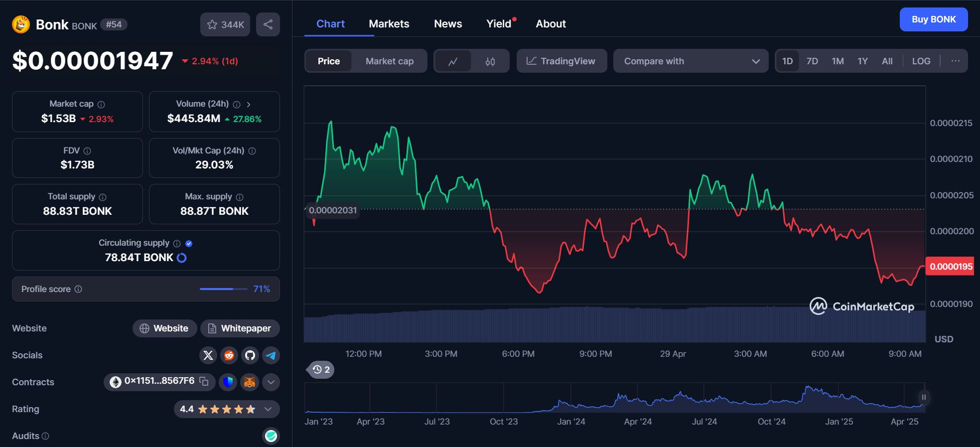The height and width of the screenshot is (447, 980).
Task: Click the chart events marker badge
Action: (320, 370)
